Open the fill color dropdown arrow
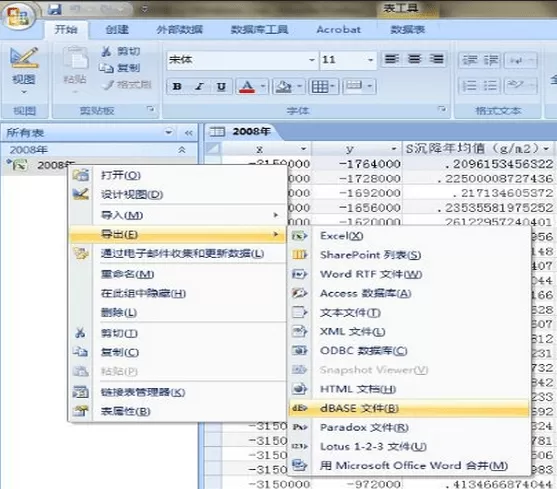 point(299,86)
